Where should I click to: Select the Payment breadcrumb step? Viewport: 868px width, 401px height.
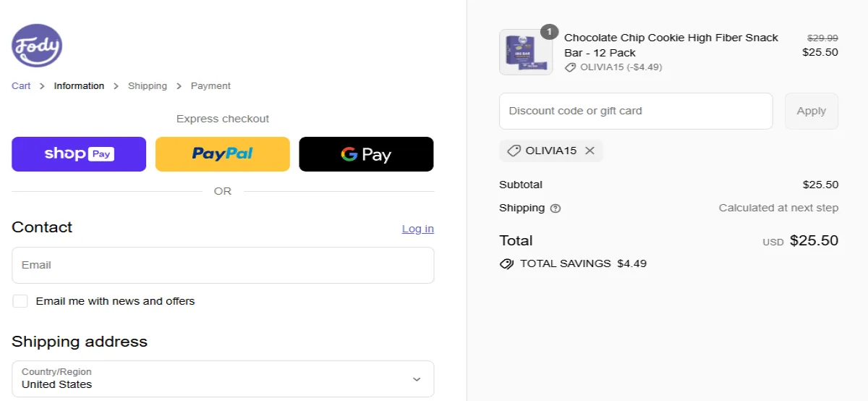click(210, 85)
